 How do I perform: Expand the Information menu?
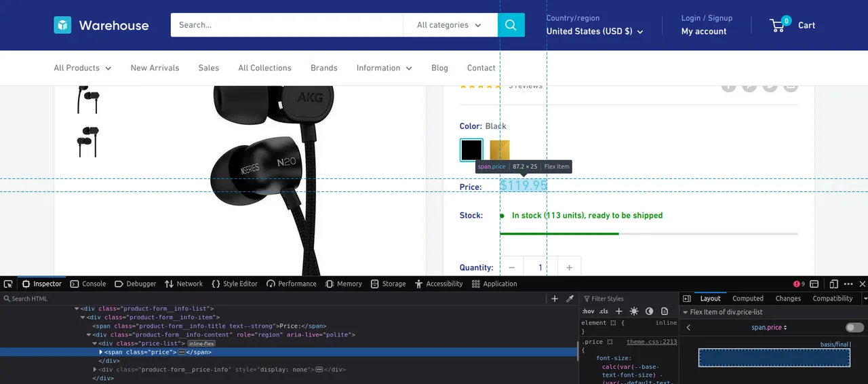[x=384, y=68]
